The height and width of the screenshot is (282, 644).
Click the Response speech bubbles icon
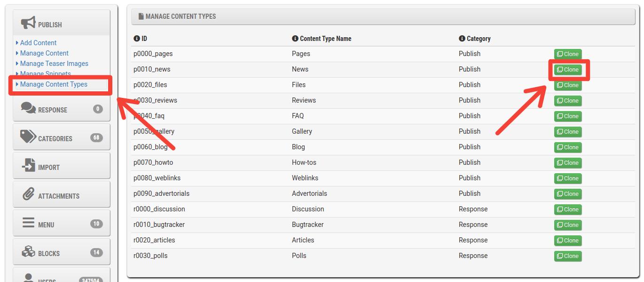[x=28, y=108]
